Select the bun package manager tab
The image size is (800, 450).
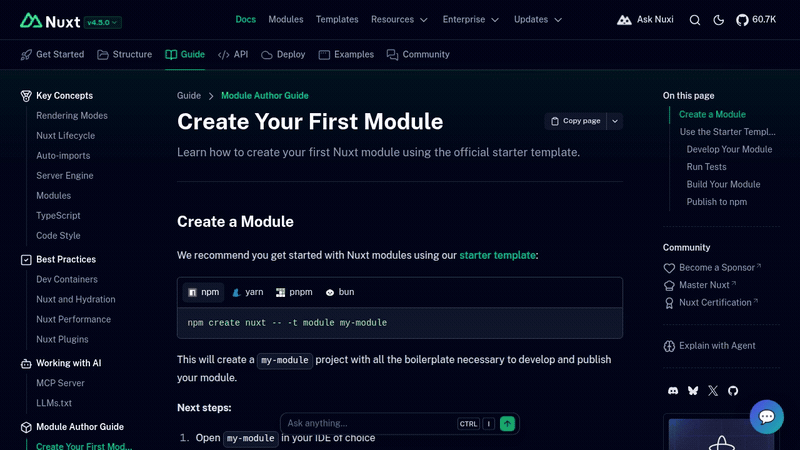pos(340,292)
